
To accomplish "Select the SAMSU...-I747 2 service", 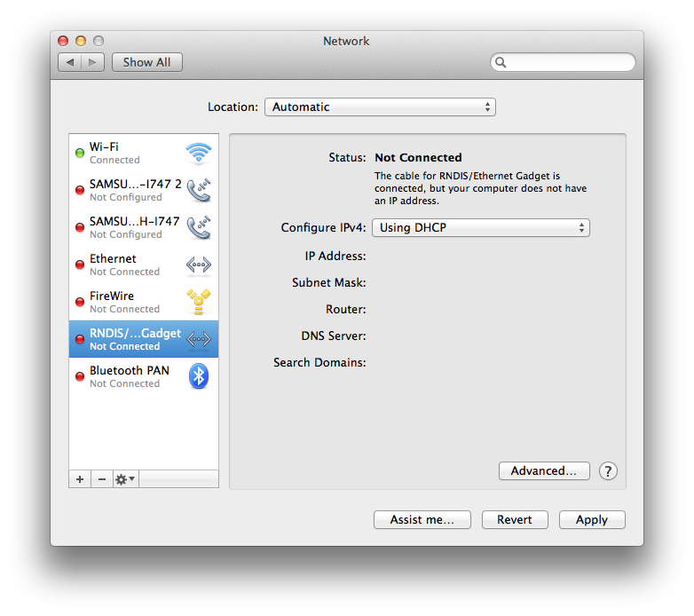I will tap(144, 190).
